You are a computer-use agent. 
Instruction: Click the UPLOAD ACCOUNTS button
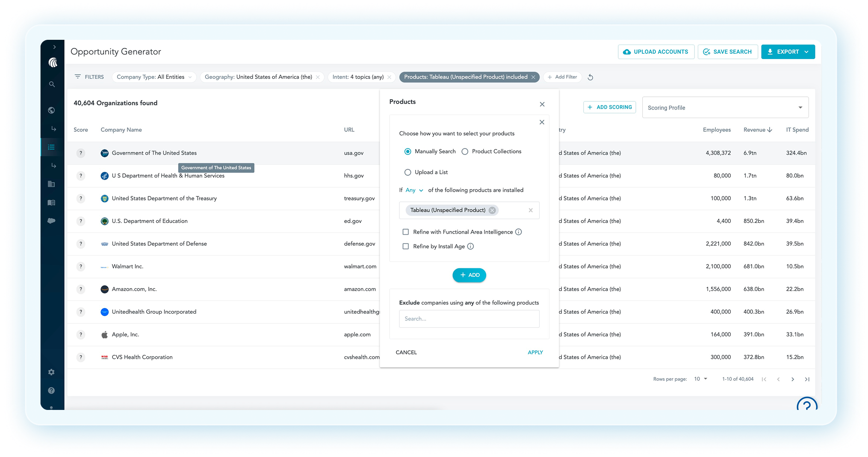tap(656, 52)
